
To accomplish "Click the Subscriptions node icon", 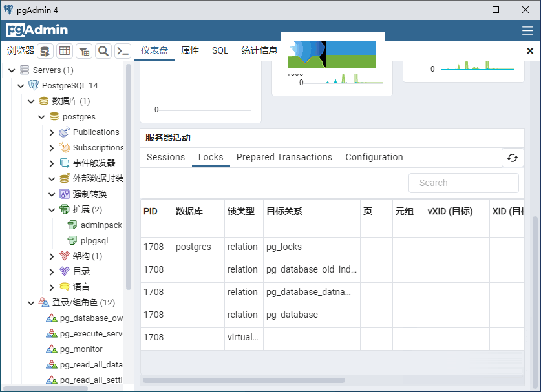I will click(65, 147).
